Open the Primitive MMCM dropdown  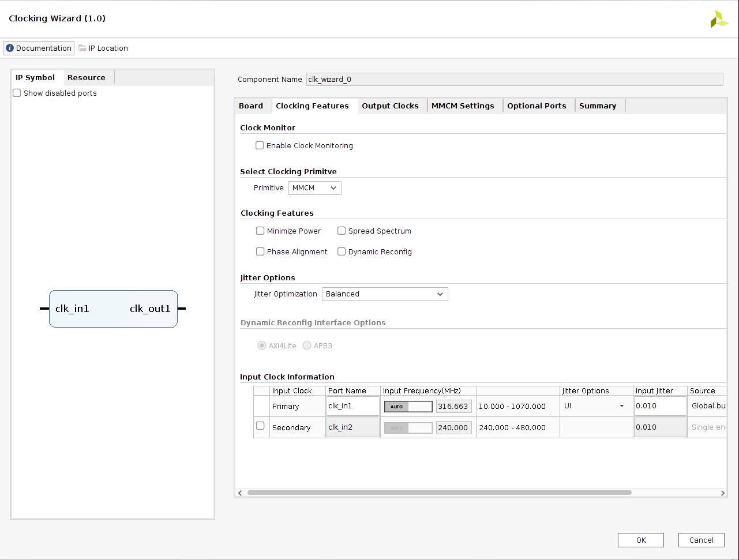click(314, 188)
